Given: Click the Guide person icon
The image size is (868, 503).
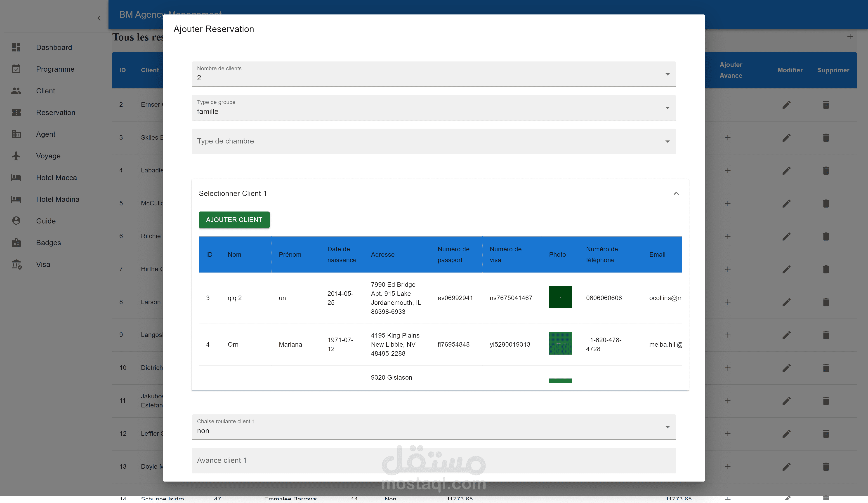Looking at the screenshot, I should point(16,221).
